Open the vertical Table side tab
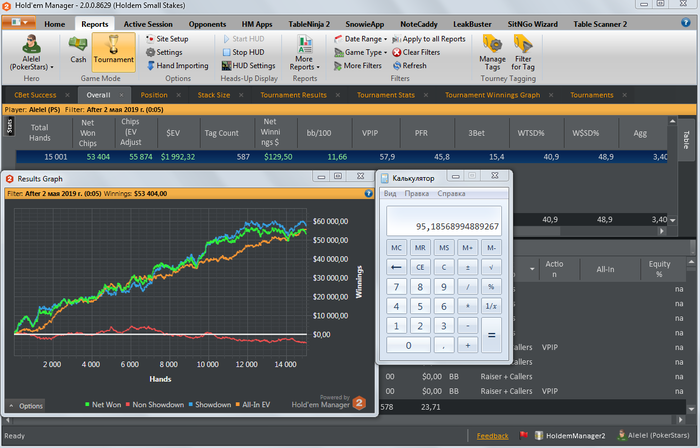This screenshot has width=700, height=448. 686,140
